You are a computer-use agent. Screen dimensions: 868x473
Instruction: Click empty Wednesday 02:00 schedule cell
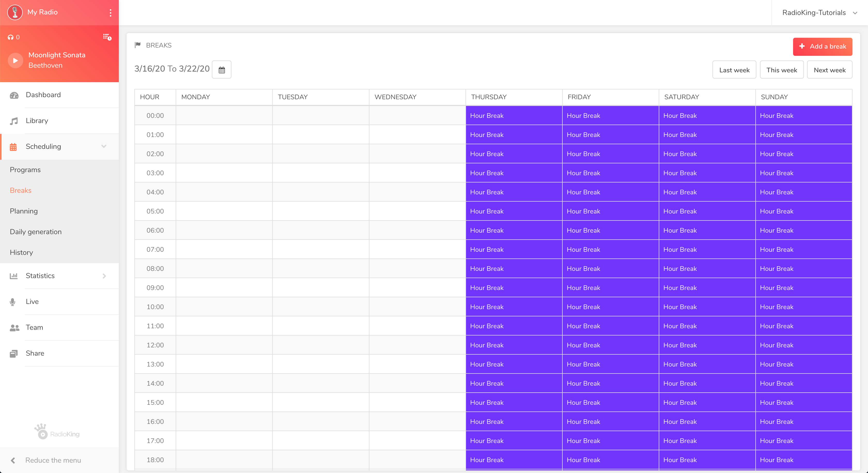417,154
